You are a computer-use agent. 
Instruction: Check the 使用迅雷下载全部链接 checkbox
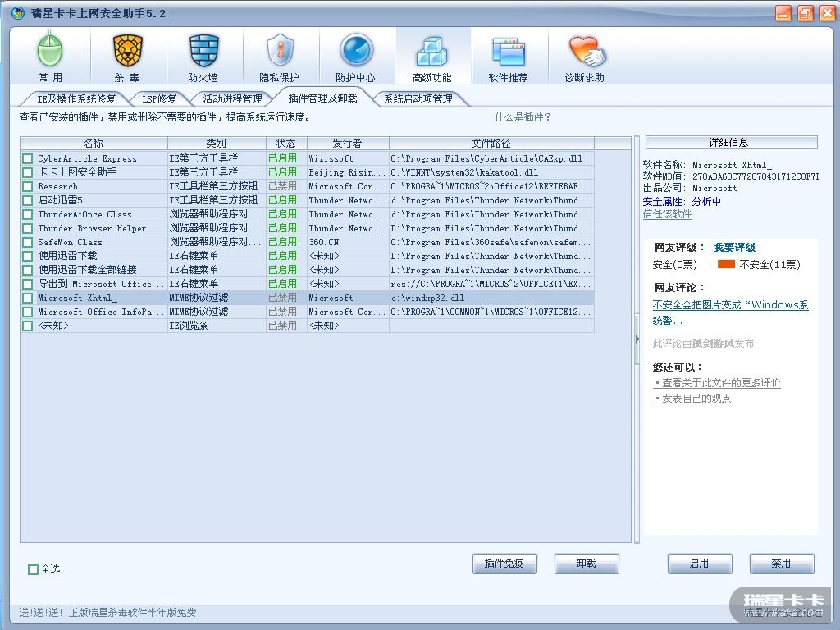point(27,270)
